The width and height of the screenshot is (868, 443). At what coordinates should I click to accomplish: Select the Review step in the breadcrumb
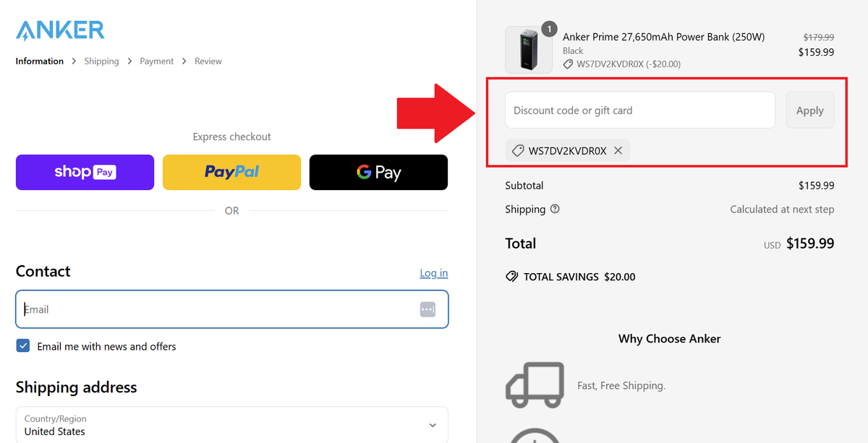208,61
